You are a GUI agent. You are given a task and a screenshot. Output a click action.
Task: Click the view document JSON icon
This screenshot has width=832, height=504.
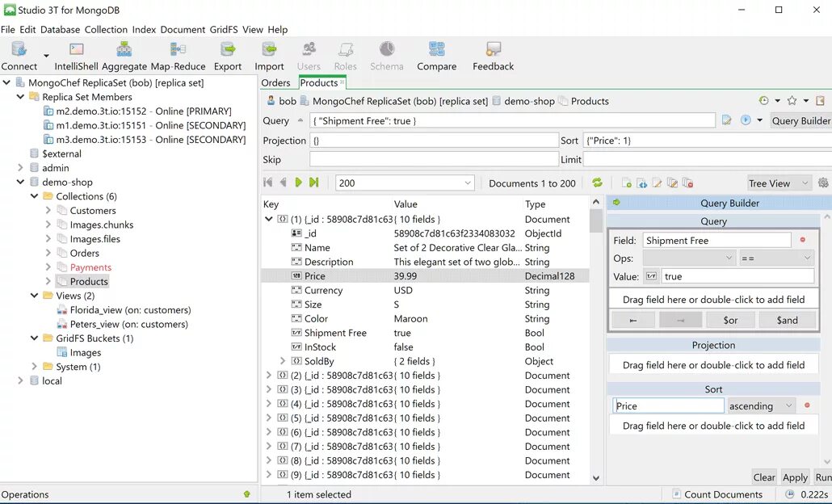pos(642,183)
